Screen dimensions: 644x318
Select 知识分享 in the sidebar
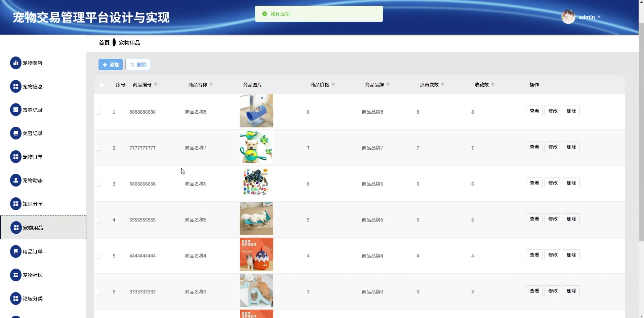[43, 204]
